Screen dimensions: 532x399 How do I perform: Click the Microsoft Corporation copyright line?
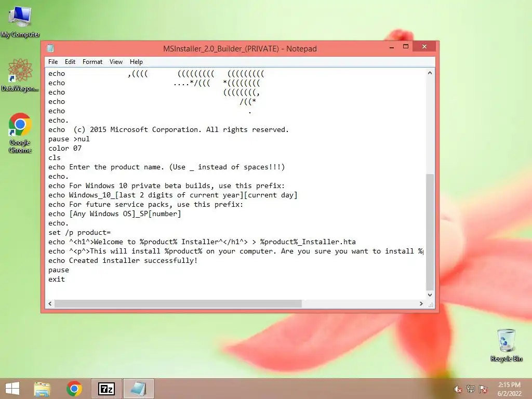[x=168, y=129]
